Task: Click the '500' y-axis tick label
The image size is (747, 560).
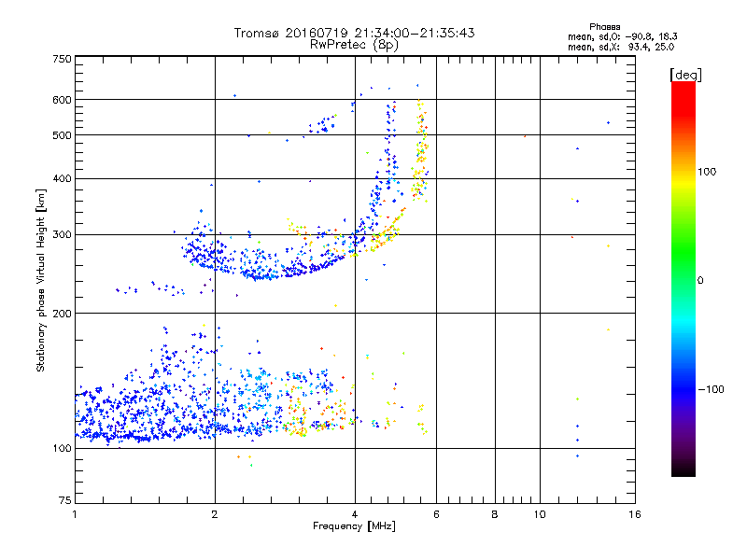Action: pos(62,135)
